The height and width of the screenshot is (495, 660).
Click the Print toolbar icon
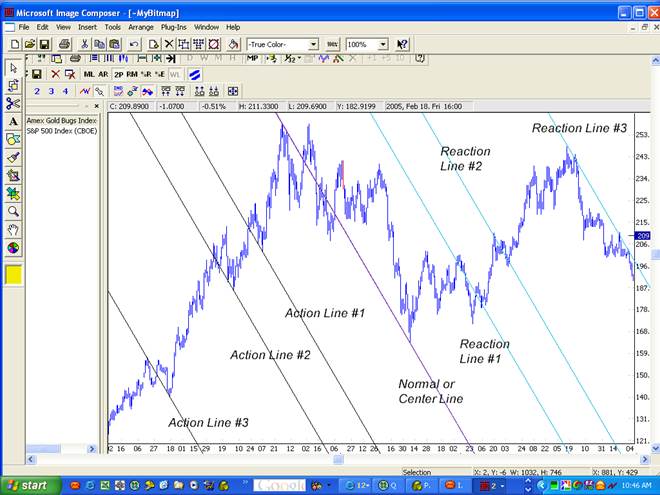(64, 44)
